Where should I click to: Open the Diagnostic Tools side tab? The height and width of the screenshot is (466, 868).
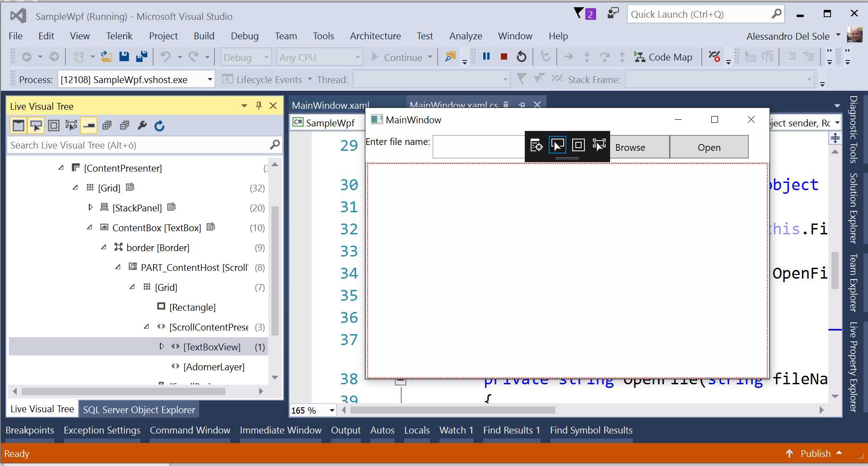[853, 129]
